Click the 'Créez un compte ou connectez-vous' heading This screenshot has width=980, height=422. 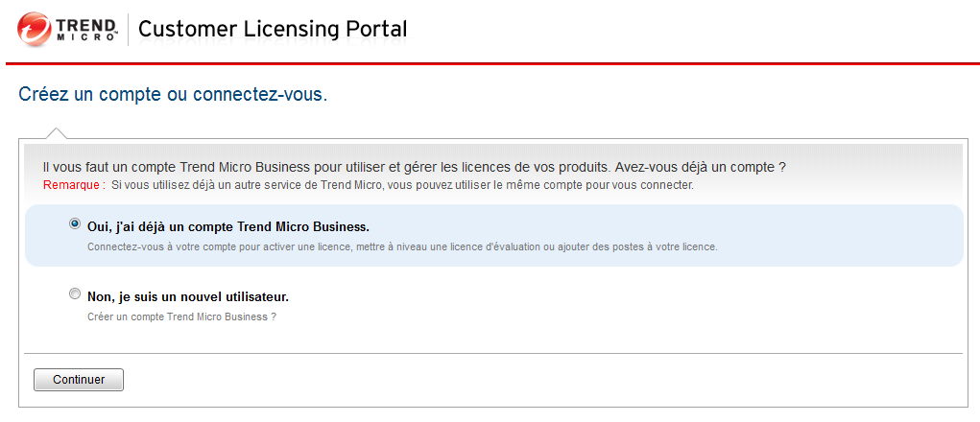pos(173,96)
